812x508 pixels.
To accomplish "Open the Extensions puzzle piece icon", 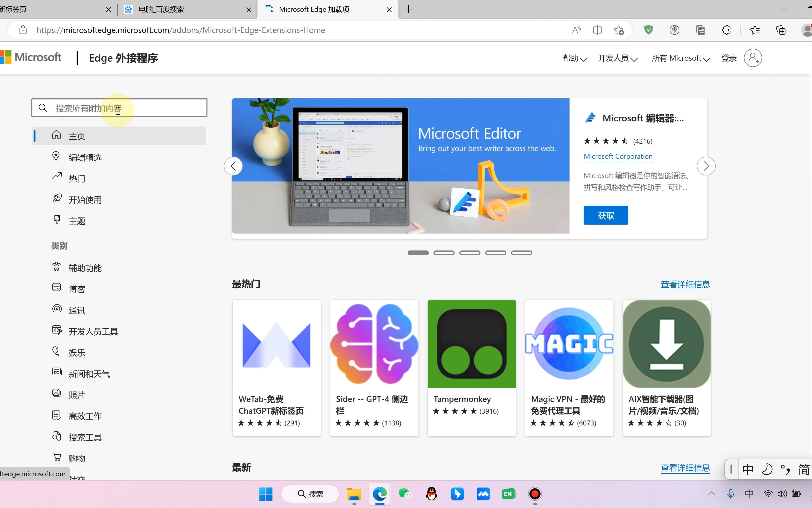I will coord(726,30).
